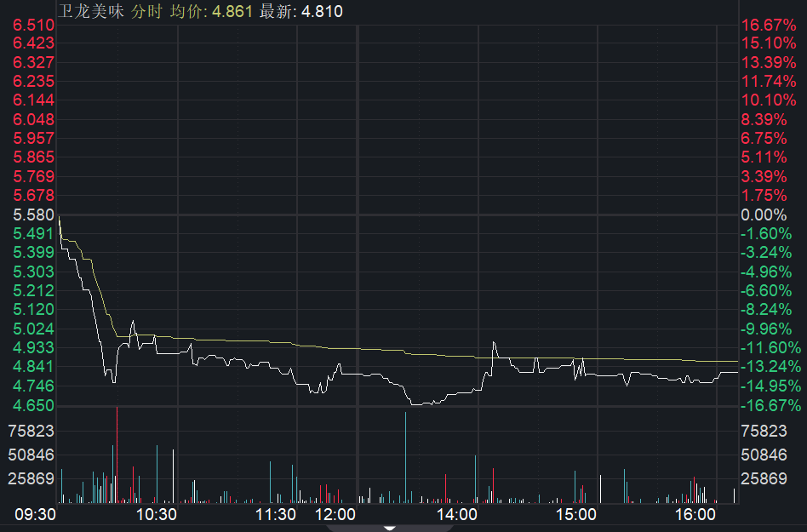This screenshot has width=807, height=532.
Task: Click the -16.67% bottom percentage label
Action: pos(771,405)
